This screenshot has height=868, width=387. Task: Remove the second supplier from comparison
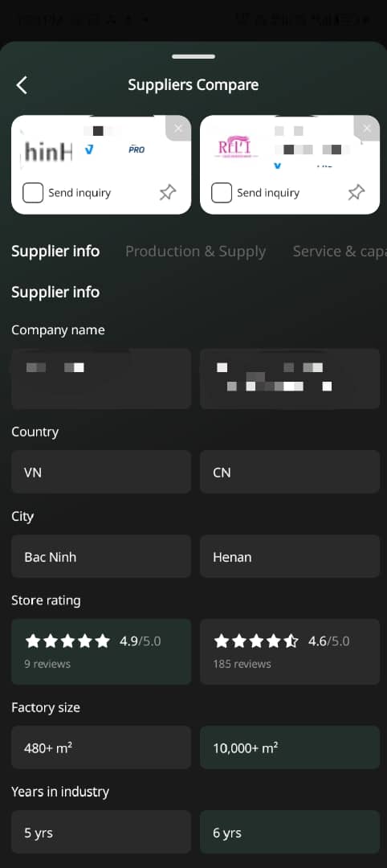tap(367, 128)
